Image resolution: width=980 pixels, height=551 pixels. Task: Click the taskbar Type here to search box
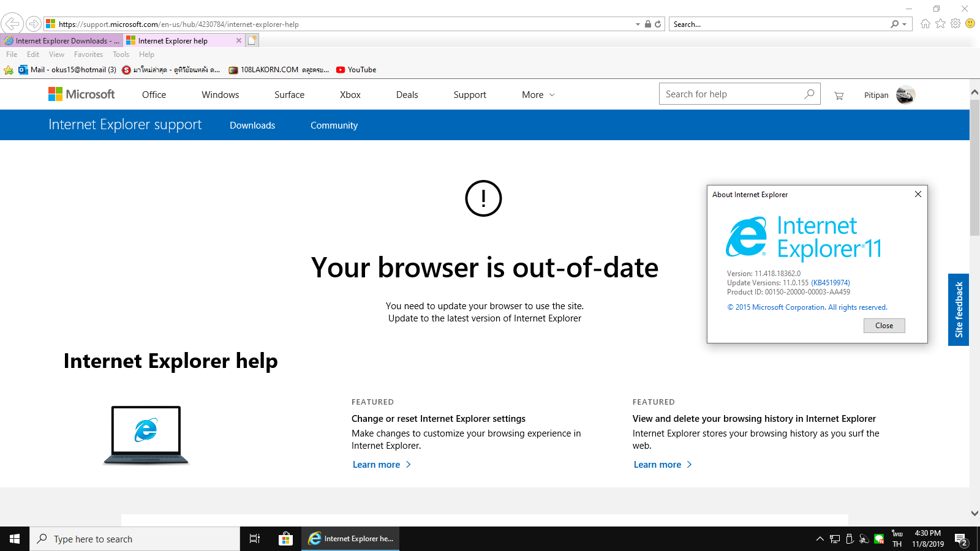click(x=135, y=539)
